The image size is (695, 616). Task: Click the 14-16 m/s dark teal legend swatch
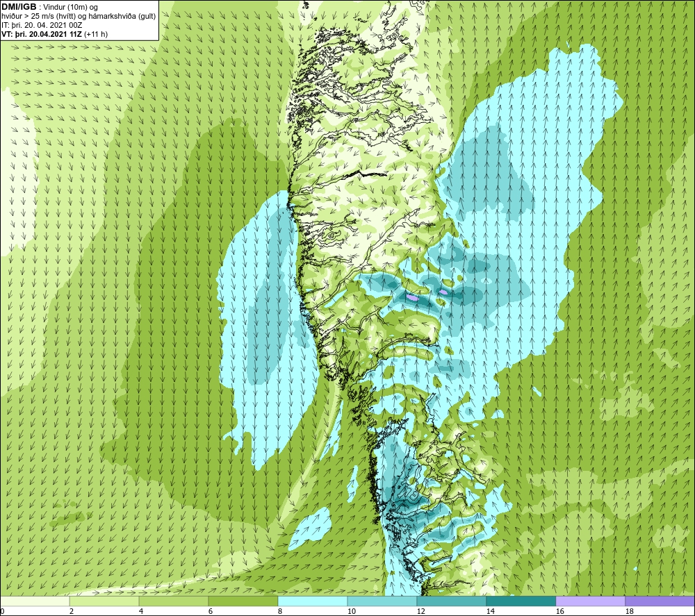tap(521, 601)
